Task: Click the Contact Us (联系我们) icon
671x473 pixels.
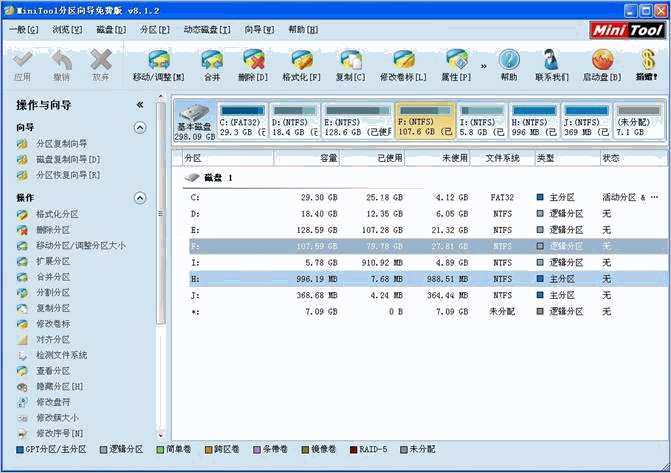Action: coord(551,60)
